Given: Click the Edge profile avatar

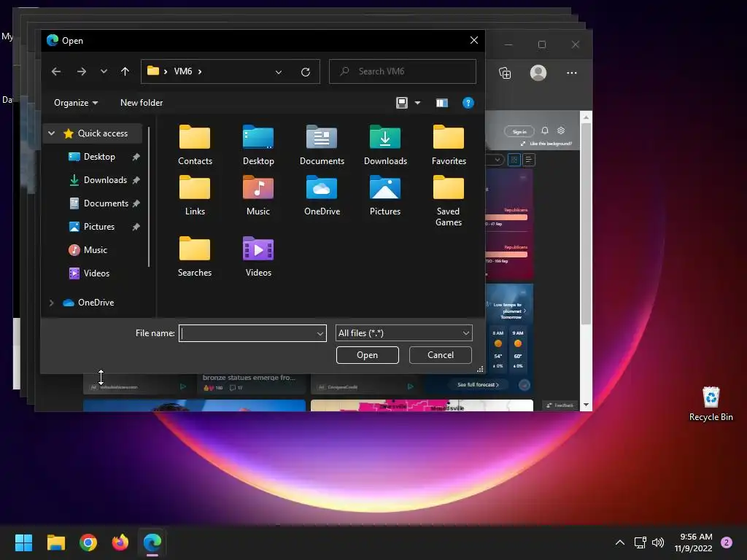Looking at the screenshot, I should tap(538, 73).
